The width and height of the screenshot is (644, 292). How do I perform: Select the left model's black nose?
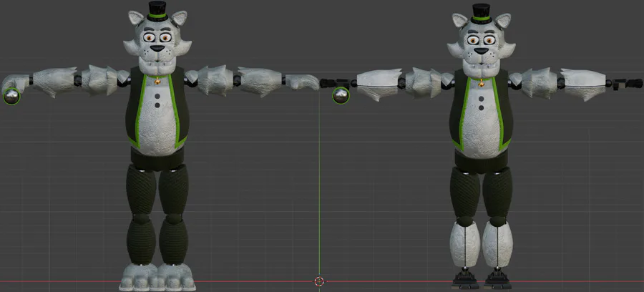point(157,48)
